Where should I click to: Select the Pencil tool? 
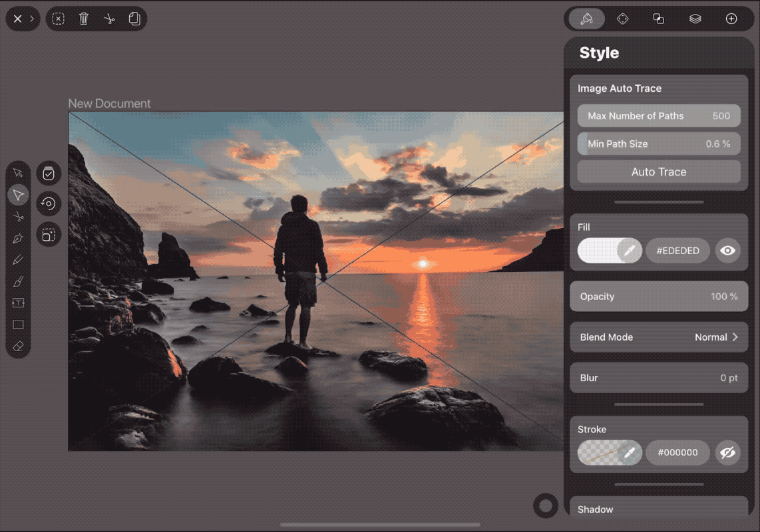click(x=19, y=260)
